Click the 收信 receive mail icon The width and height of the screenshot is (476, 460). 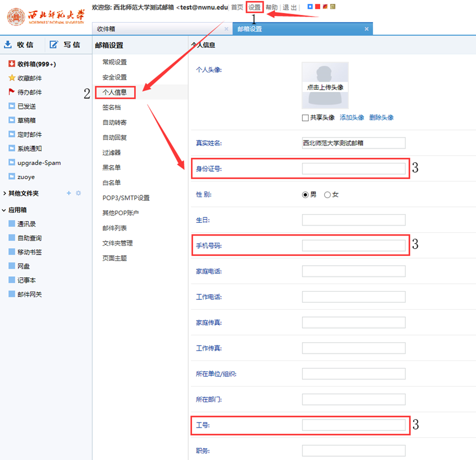tap(8, 45)
